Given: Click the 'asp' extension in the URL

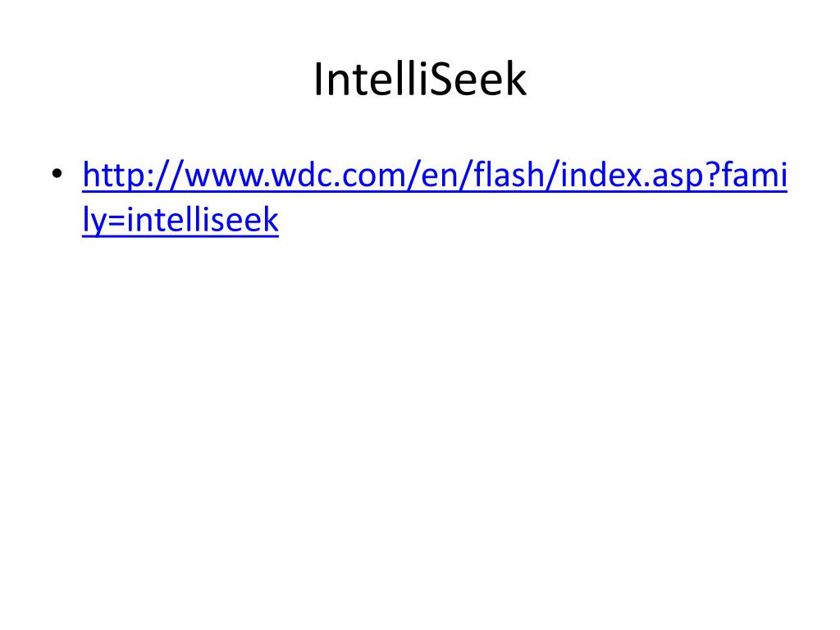Looking at the screenshot, I should (x=678, y=179).
